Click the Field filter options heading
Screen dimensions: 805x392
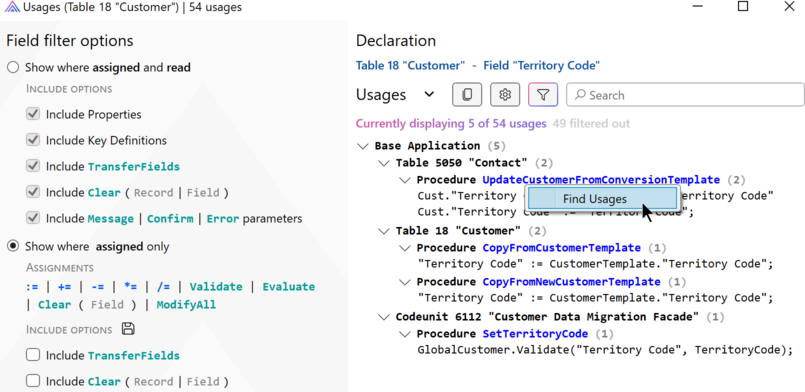coord(70,41)
